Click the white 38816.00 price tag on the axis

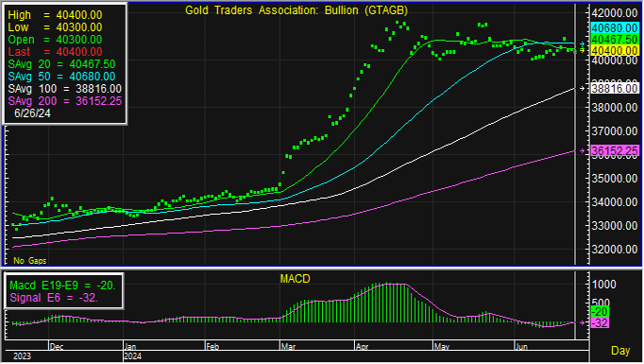coord(615,89)
